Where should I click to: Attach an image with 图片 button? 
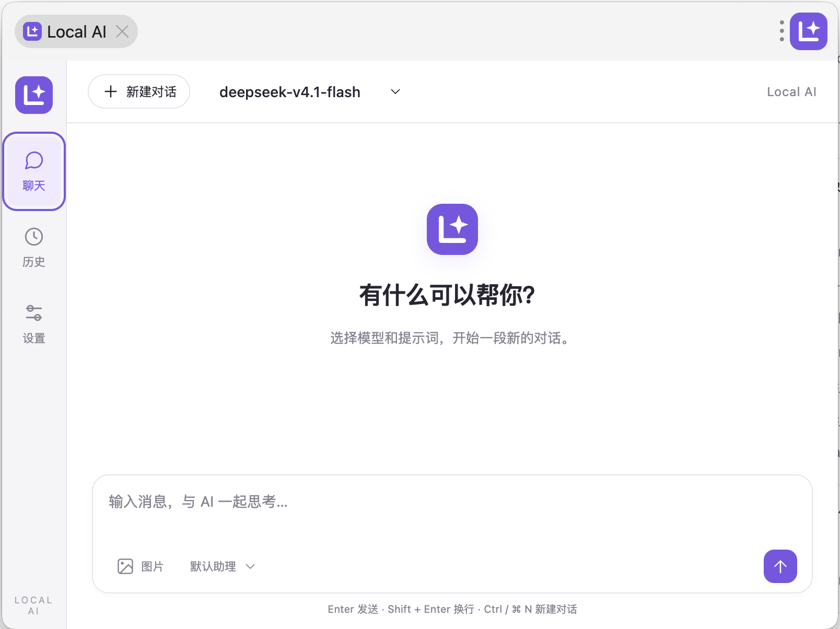141,566
